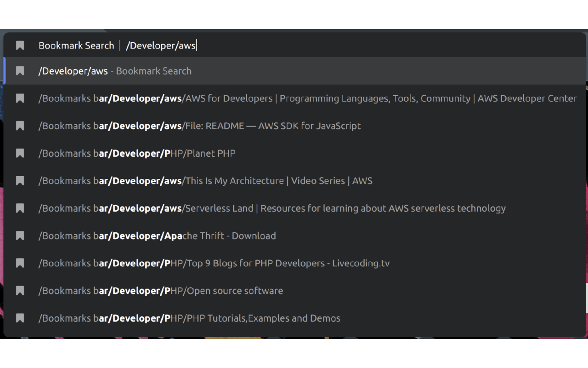Select the '/Developer/aws - Bookmark Search' suggestion
This screenshot has width=588, height=368.
[115, 71]
